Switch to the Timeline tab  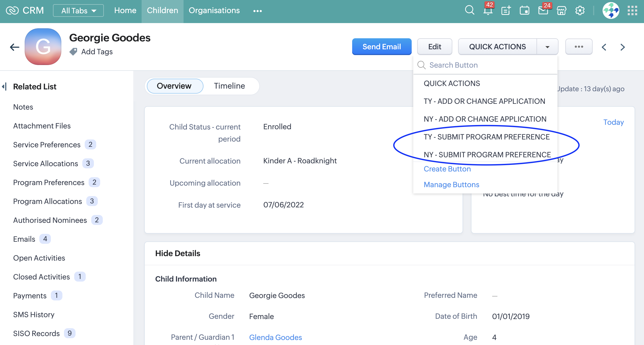click(x=229, y=86)
